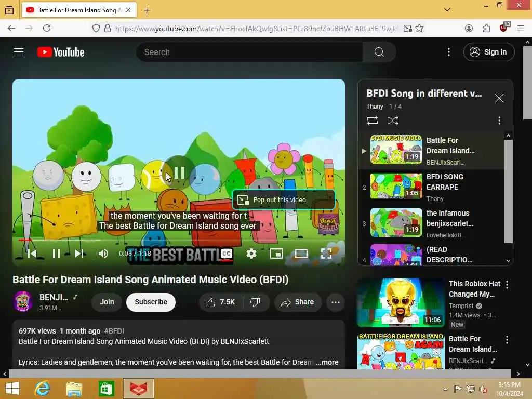The image size is (532, 399).
Task: Open more actions ellipsis under video
Action: tap(335, 302)
